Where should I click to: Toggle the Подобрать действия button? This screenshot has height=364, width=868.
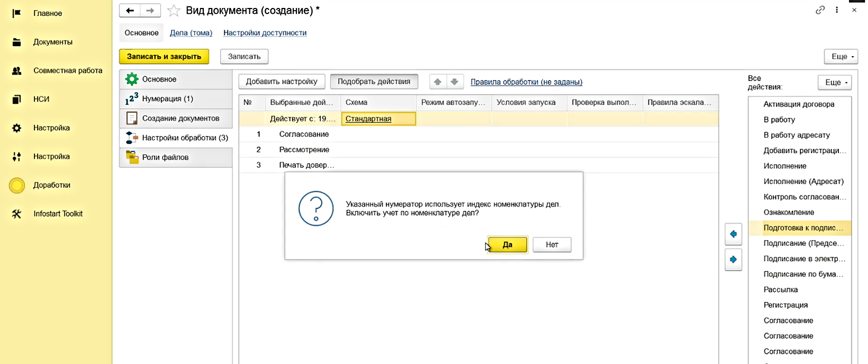tap(374, 82)
